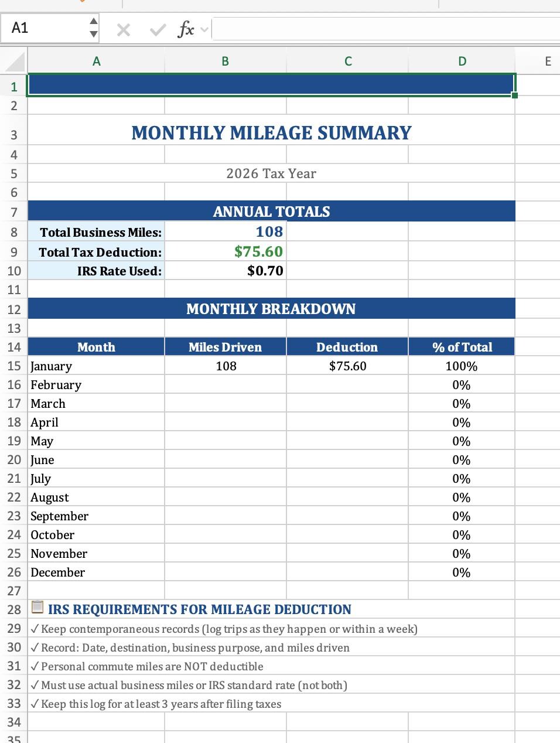Click the Month column heading
The height and width of the screenshot is (743, 560).
point(96,347)
